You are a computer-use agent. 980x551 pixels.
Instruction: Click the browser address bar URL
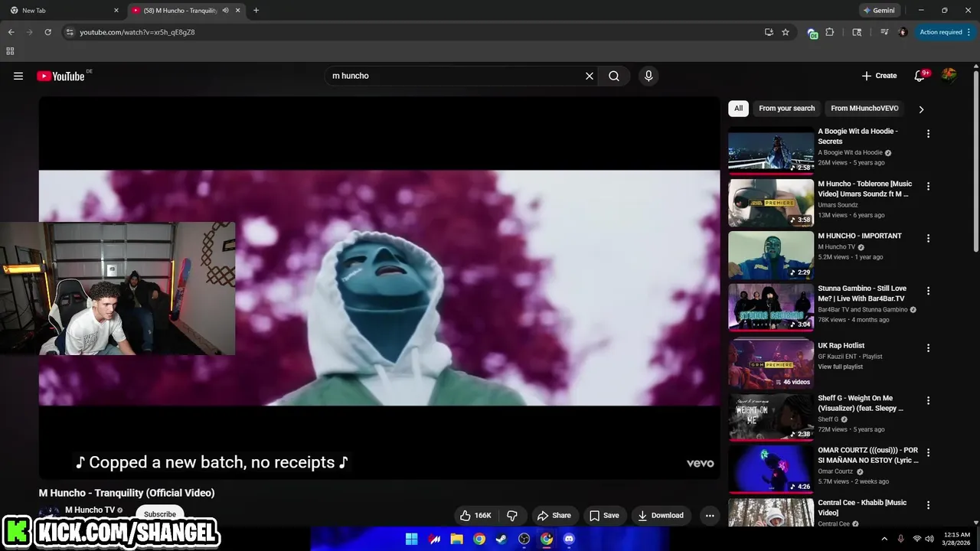click(137, 32)
